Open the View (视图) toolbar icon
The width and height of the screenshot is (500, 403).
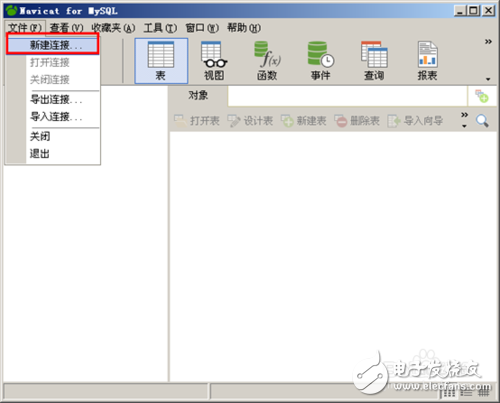214,61
